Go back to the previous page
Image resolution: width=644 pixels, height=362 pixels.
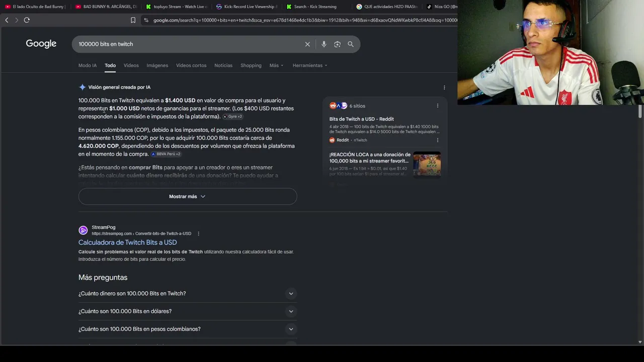click(7, 20)
